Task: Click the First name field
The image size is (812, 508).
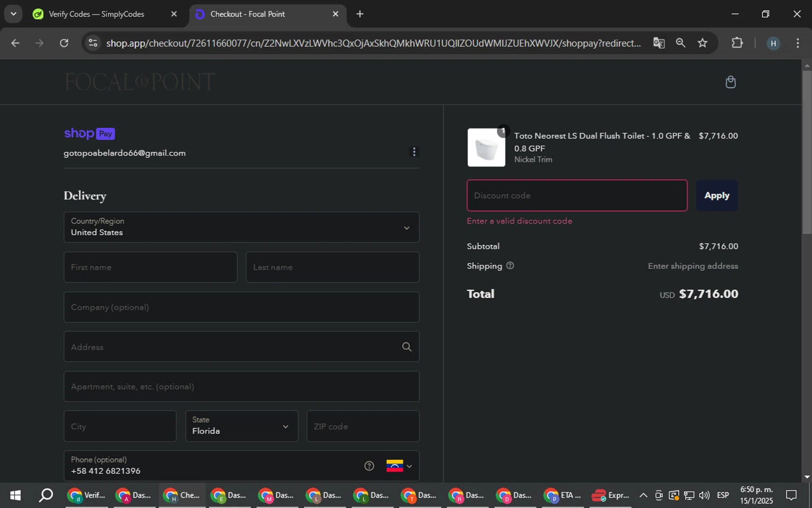Action: (x=150, y=267)
